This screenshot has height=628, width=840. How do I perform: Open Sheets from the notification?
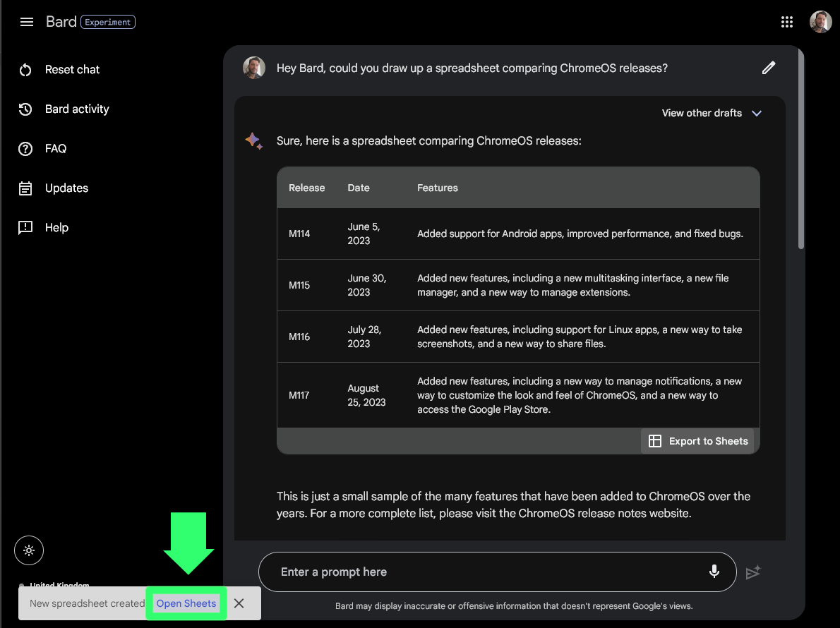point(186,603)
